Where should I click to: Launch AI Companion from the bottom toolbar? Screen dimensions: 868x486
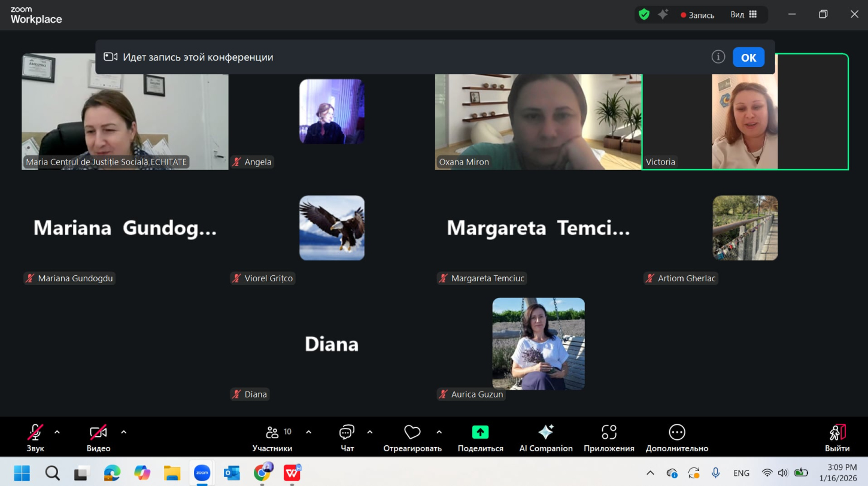(545, 438)
